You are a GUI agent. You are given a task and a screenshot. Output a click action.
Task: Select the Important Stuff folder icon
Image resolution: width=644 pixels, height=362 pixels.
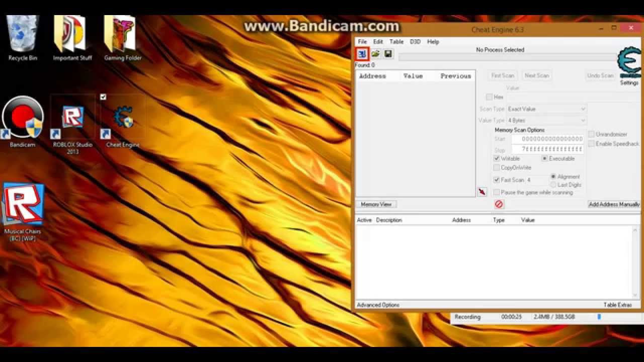pyautogui.click(x=72, y=38)
